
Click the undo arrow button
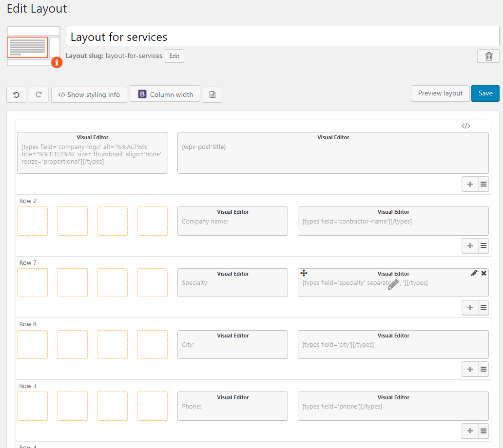pos(17,95)
